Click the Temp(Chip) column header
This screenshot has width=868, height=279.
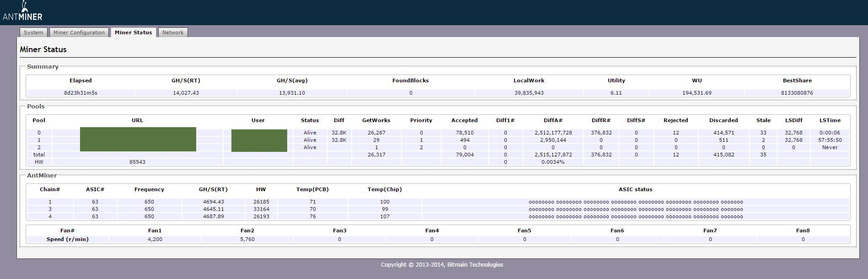tap(385, 189)
